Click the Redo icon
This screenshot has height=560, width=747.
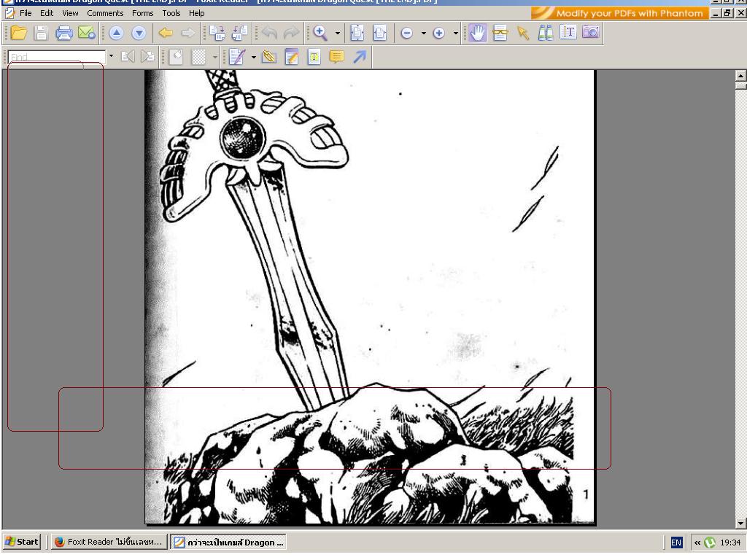[292, 33]
